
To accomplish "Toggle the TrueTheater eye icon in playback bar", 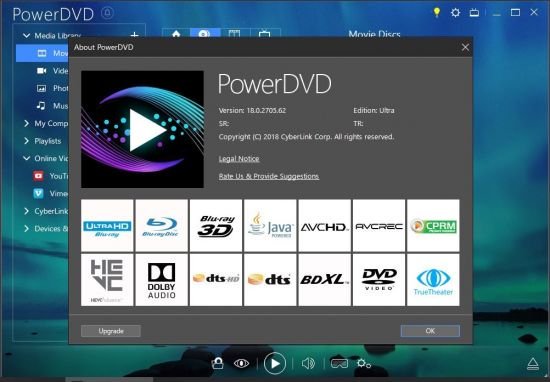I will tap(241, 363).
